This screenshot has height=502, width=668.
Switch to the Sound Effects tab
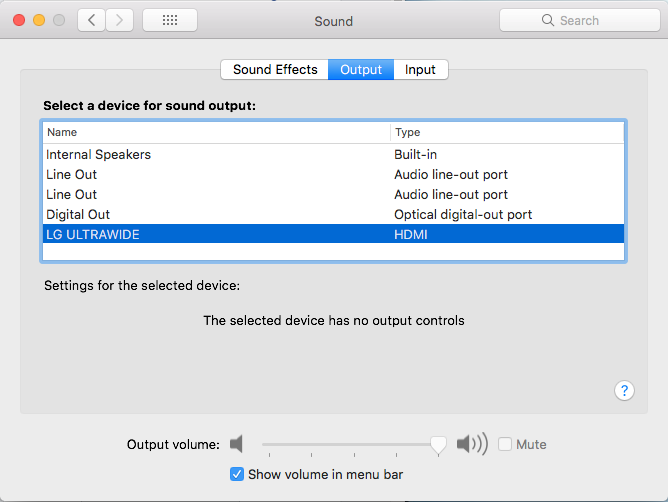coord(275,69)
